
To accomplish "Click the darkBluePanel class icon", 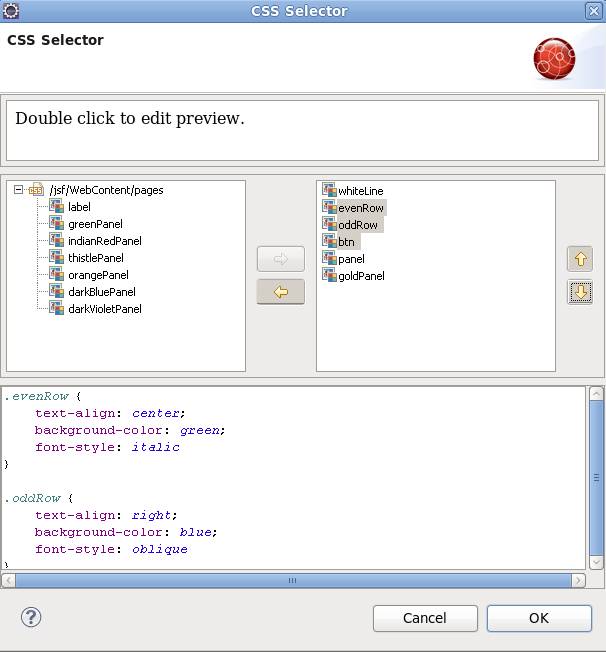I will (x=56, y=291).
